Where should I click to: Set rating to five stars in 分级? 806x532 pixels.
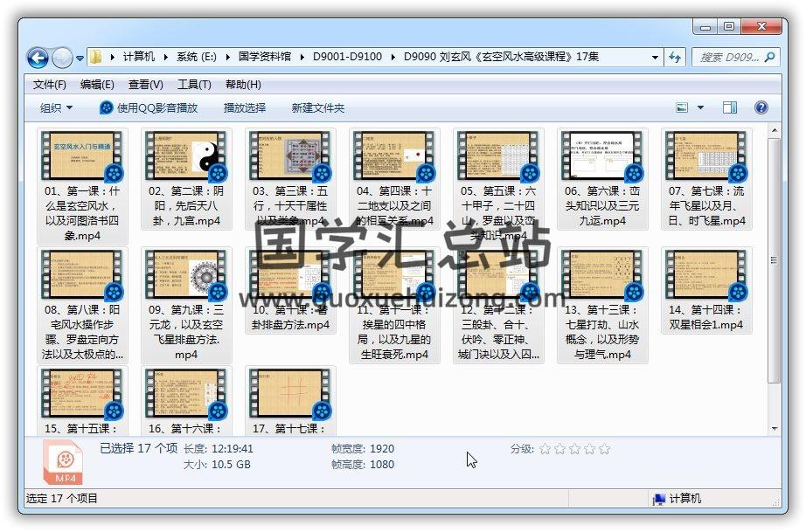(605, 449)
